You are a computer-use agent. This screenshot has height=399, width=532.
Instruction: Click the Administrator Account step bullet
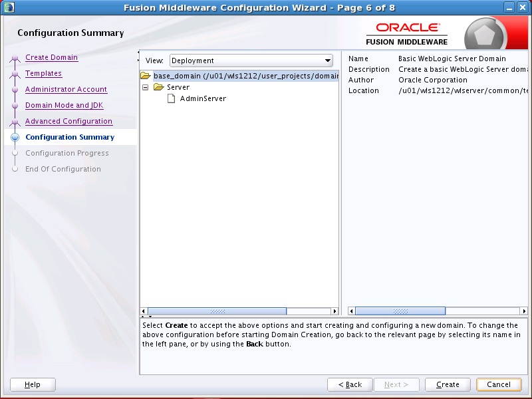(x=15, y=90)
